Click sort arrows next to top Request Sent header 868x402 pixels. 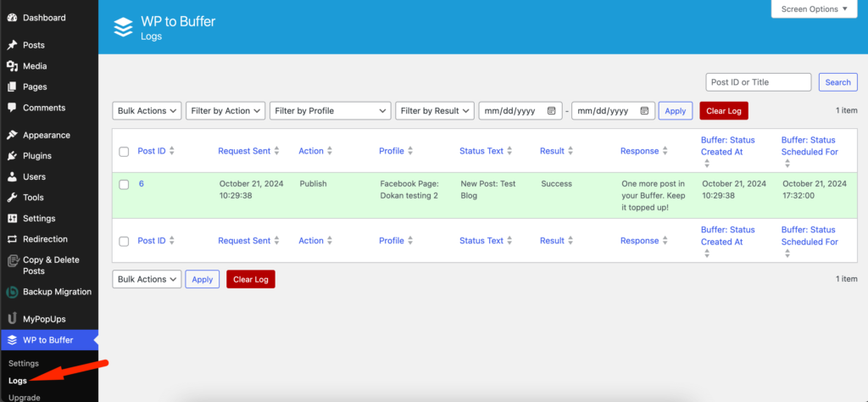click(277, 151)
